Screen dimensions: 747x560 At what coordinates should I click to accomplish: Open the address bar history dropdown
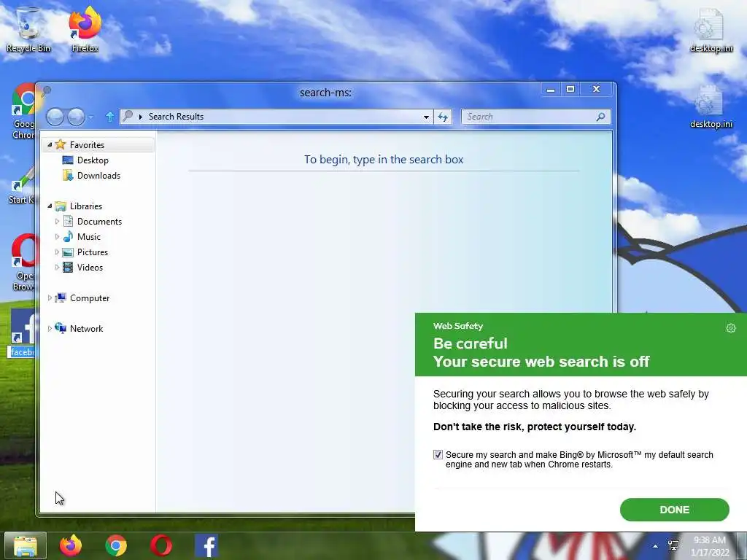pos(426,117)
